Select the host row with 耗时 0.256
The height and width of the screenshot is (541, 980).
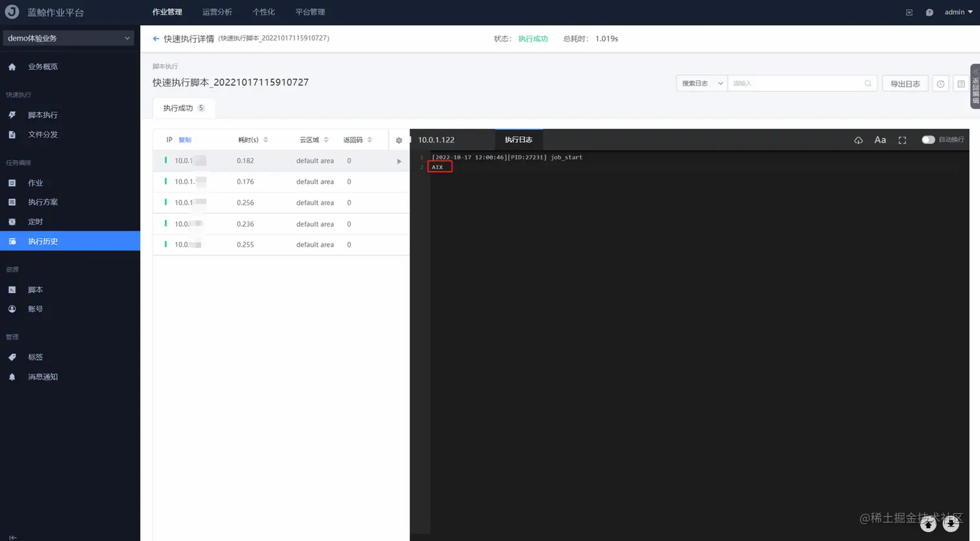[281, 203]
